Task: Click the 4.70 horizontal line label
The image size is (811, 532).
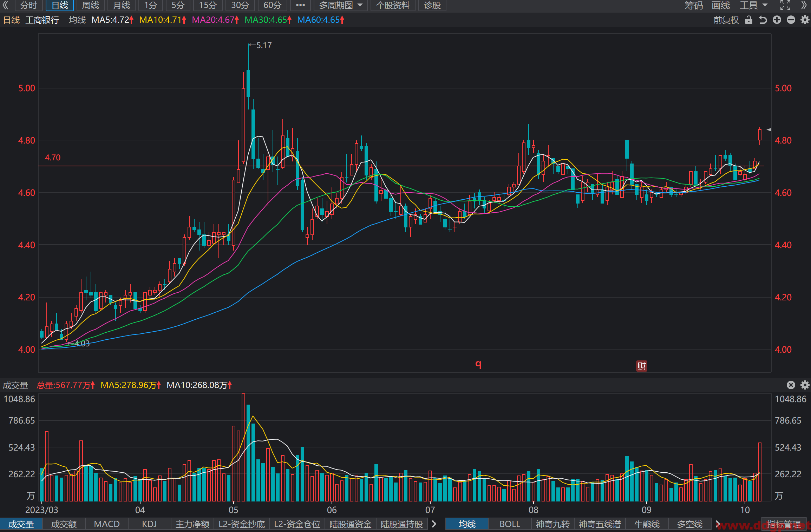Action: tap(53, 158)
